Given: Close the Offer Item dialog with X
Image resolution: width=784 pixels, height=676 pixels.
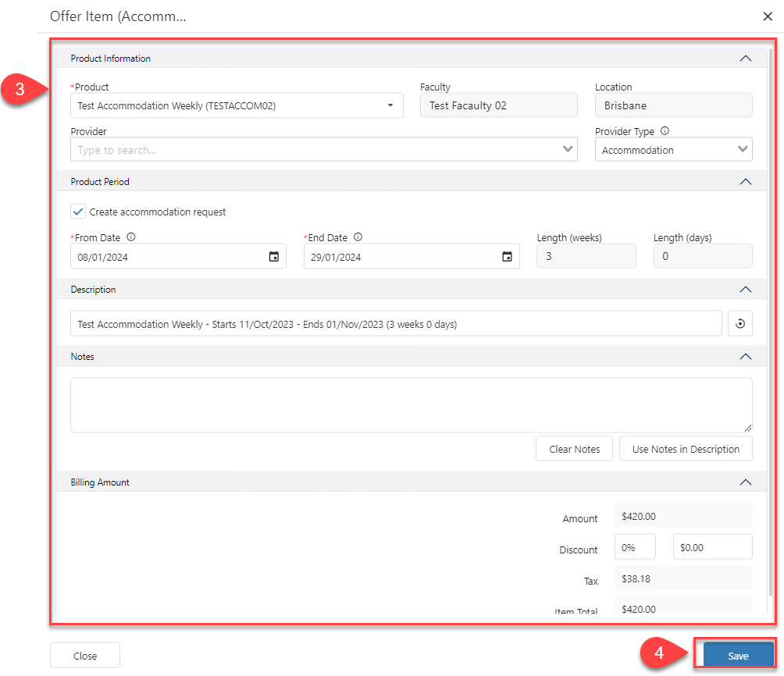Looking at the screenshot, I should [x=768, y=16].
